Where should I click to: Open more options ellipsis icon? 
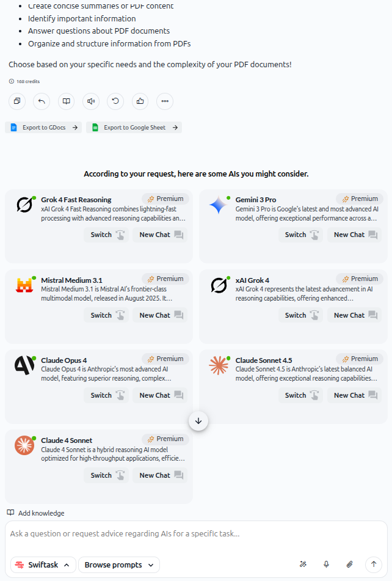(x=165, y=101)
